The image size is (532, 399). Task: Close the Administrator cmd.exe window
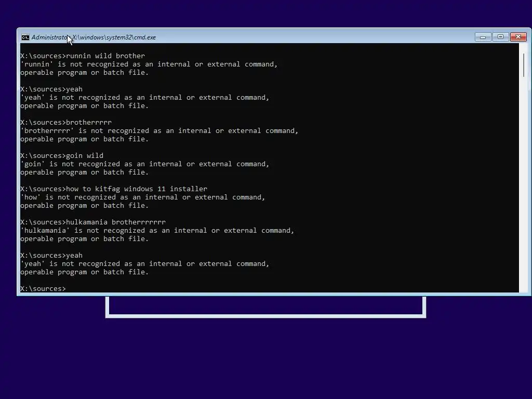pyautogui.click(x=518, y=37)
